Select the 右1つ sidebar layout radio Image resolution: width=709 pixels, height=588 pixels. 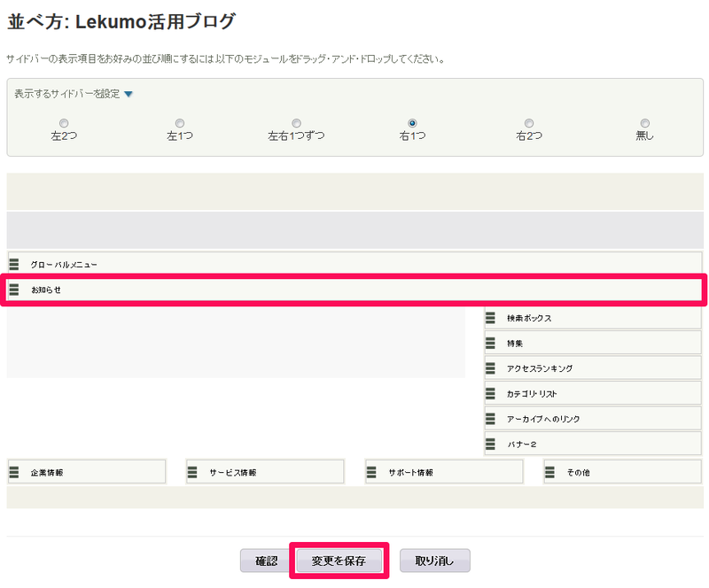coord(412,123)
